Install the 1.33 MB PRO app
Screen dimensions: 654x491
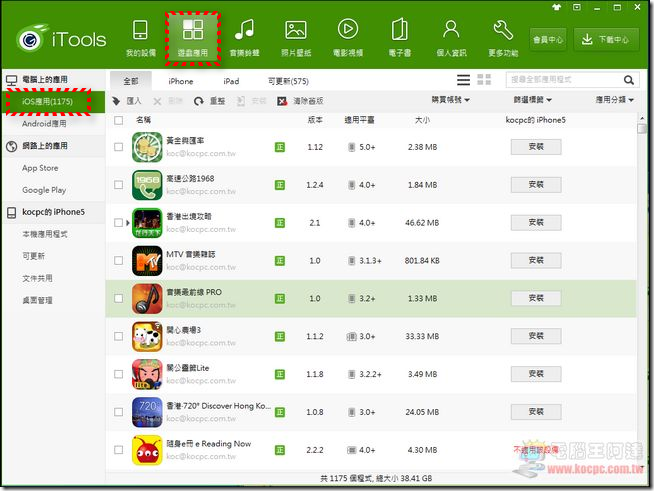click(x=536, y=298)
